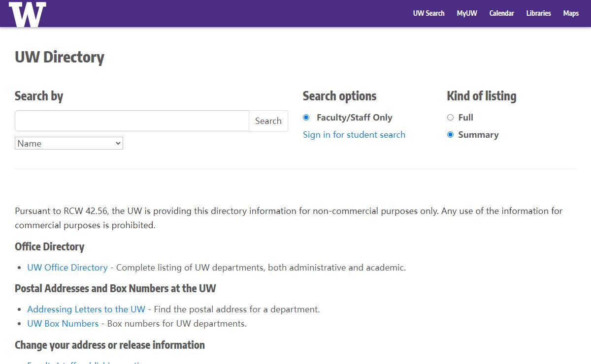This screenshot has height=364, width=591.
Task: Select Faculty/Staff Only radio option
Action: [x=306, y=118]
